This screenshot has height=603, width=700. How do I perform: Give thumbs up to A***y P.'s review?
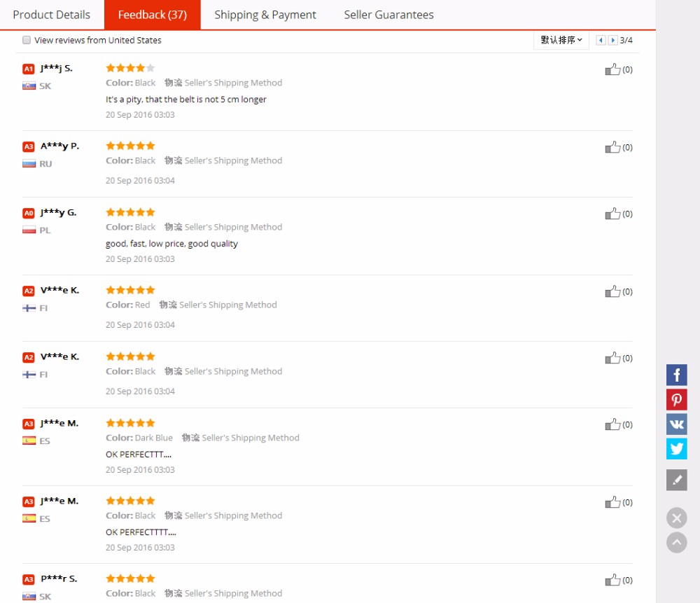pos(612,147)
